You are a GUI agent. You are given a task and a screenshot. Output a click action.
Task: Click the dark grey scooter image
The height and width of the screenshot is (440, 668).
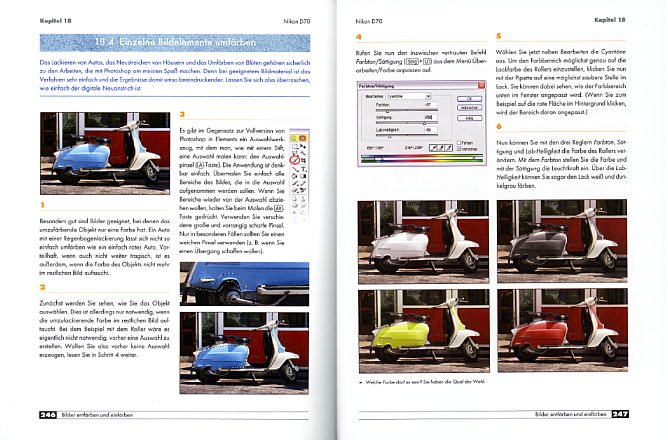(562, 241)
